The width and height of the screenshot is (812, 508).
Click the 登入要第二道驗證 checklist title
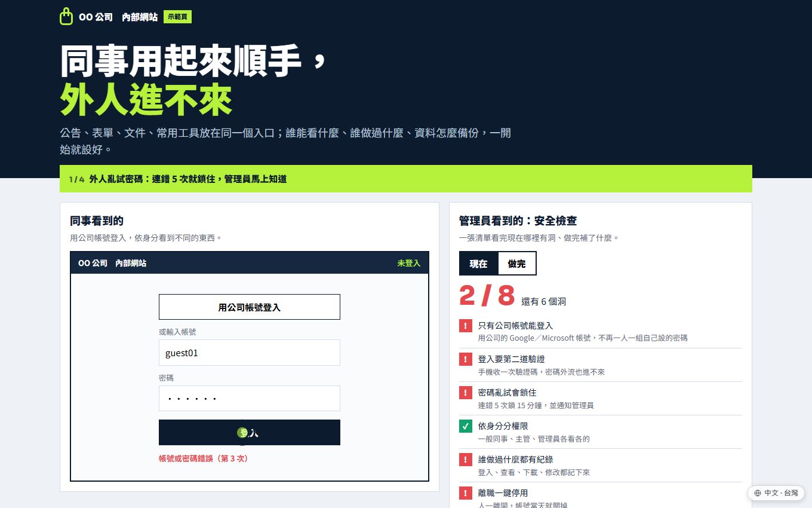point(512,359)
